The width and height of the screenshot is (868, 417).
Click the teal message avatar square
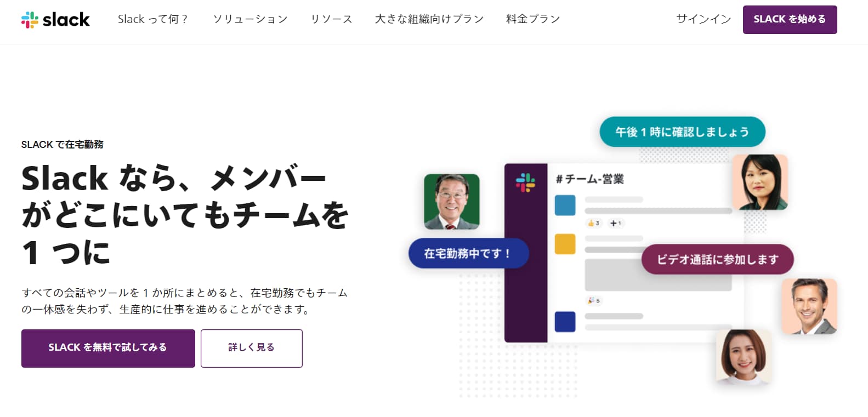[x=565, y=205]
